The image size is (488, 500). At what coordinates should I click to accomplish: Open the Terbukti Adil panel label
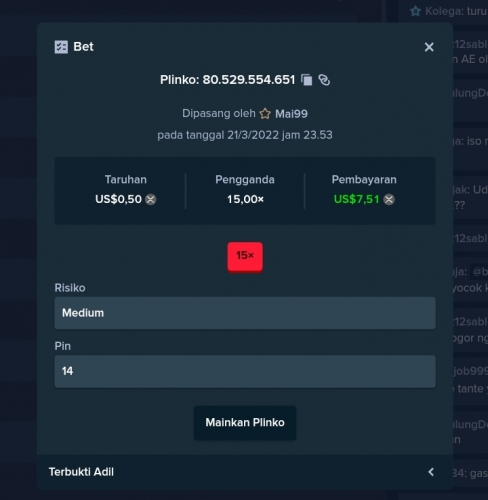[81, 472]
